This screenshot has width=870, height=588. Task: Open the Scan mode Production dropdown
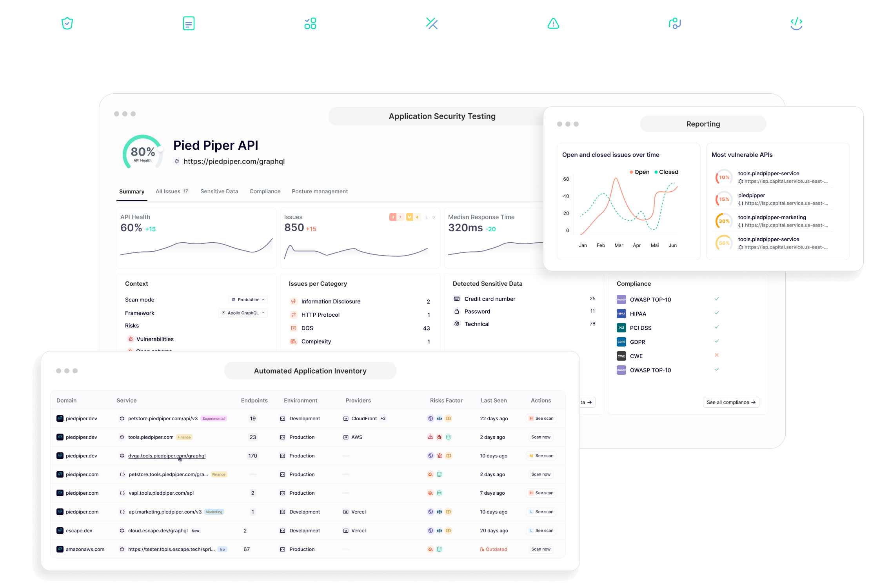[x=248, y=299]
